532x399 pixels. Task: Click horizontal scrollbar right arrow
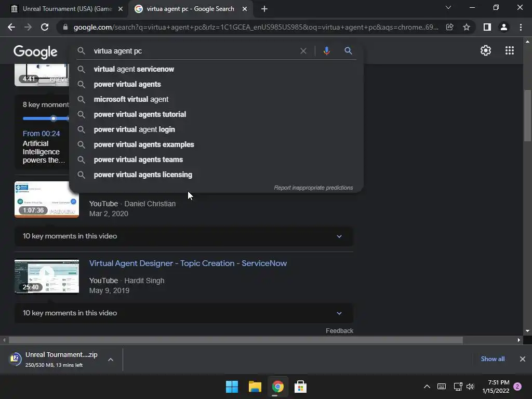coord(519,340)
